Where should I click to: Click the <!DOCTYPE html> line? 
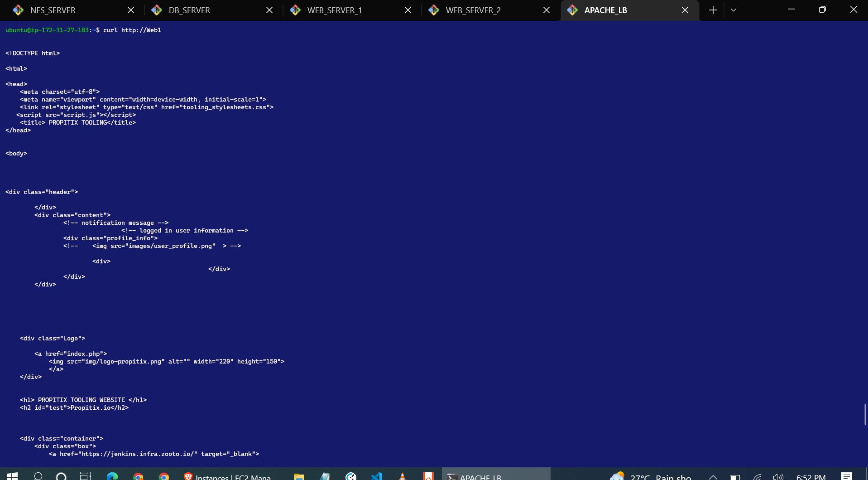click(x=33, y=53)
